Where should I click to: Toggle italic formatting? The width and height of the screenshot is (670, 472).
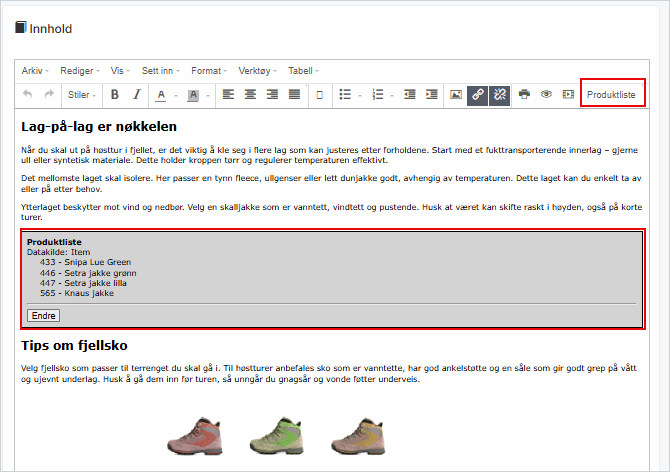[x=137, y=95]
